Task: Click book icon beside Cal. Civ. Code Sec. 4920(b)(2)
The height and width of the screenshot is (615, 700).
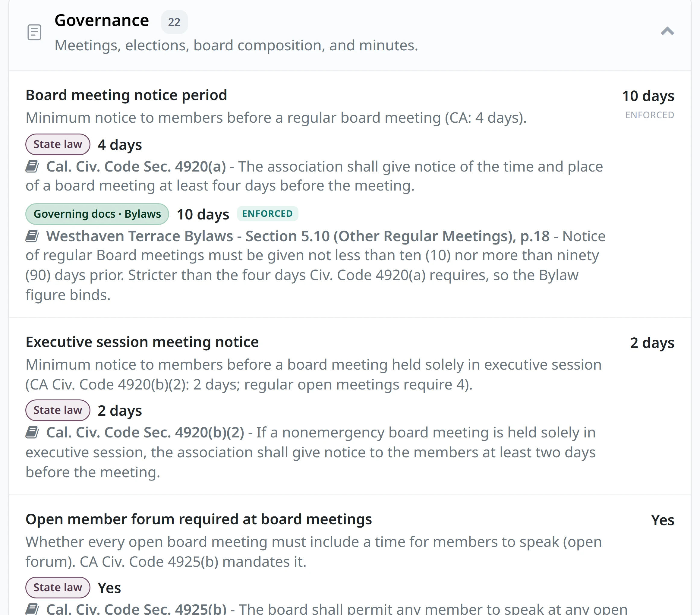Action: (x=32, y=433)
